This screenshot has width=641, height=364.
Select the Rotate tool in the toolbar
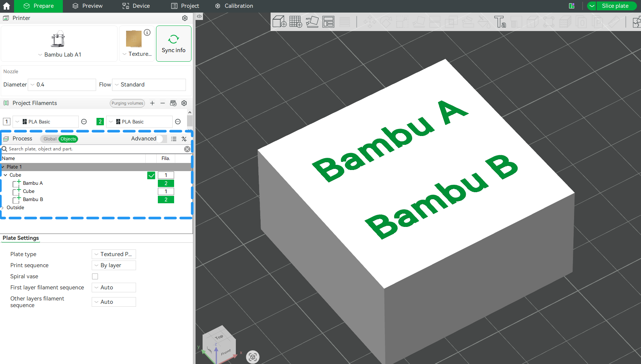click(x=386, y=22)
